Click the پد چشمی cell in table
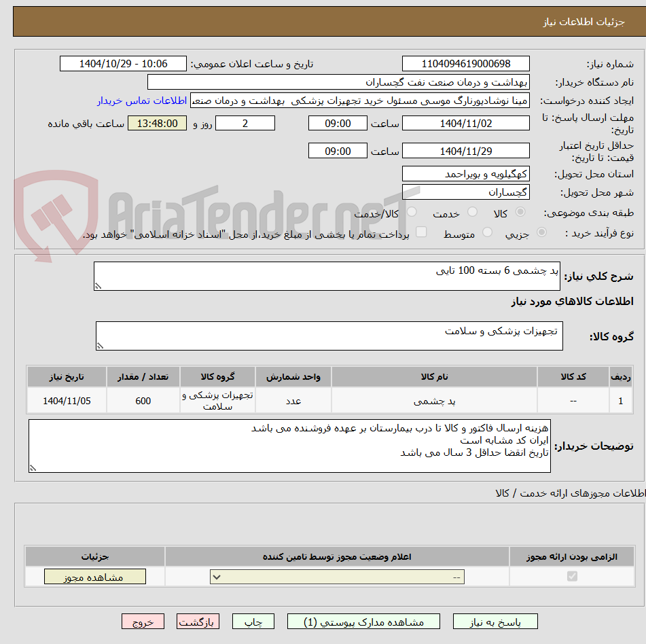The height and width of the screenshot is (644, 646). [434, 401]
